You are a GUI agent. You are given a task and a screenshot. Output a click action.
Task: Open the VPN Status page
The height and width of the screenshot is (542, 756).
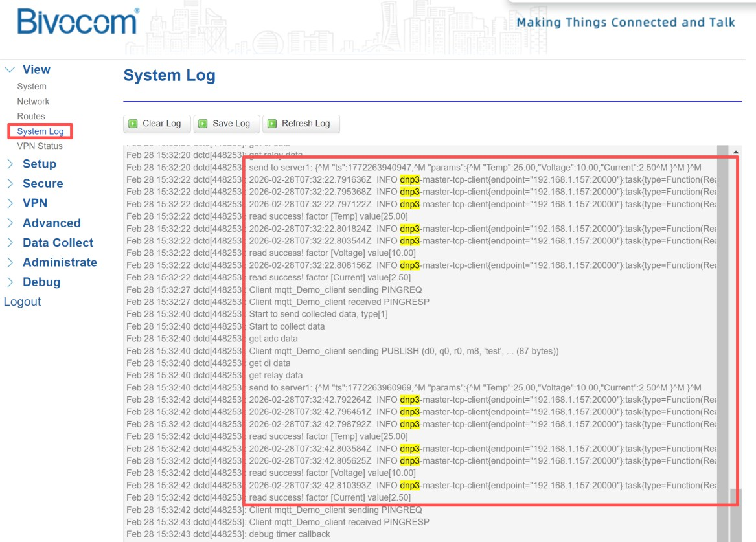pyautogui.click(x=40, y=146)
